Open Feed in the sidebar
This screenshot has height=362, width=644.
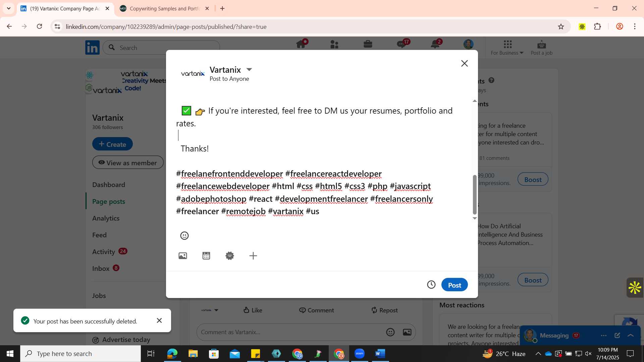click(x=99, y=235)
